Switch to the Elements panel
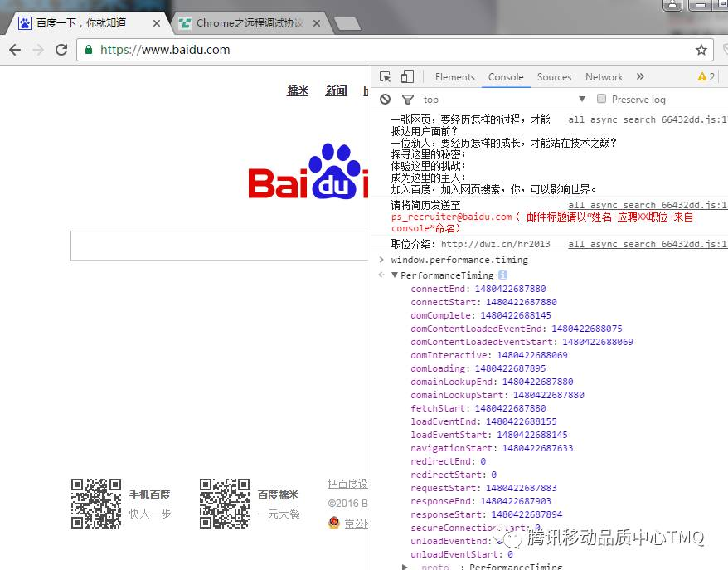Image resolution: width=728 pixels, height=570 pixels. point(455,77)
